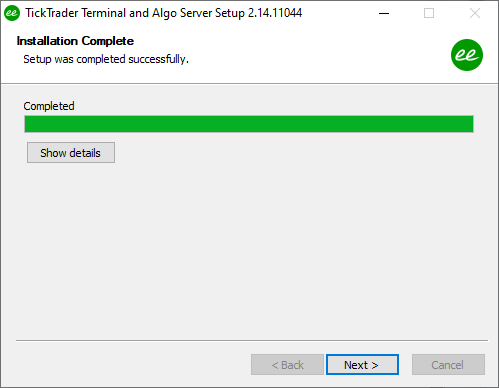Expand install log with Show details
Screen dimensions: 499x388
[71, 153]
